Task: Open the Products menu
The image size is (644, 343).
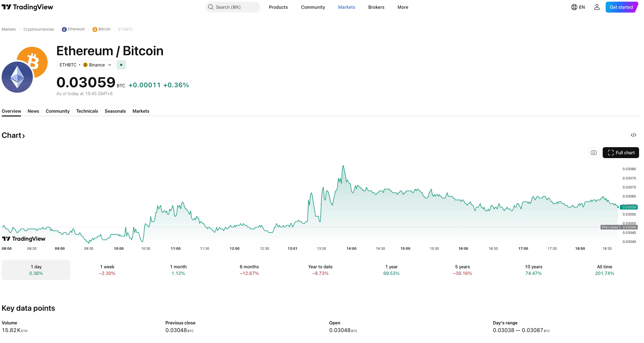Action: [278, 7]
